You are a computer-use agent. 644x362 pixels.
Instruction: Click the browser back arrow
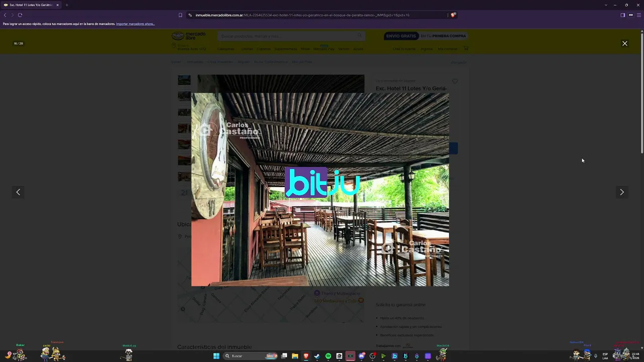(x=5, y=15)
